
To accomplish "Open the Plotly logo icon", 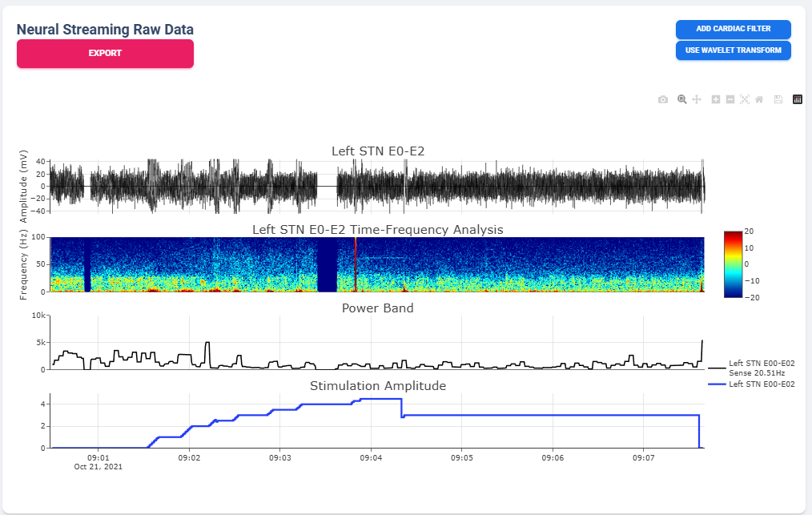I will click(x=798, y=99).
